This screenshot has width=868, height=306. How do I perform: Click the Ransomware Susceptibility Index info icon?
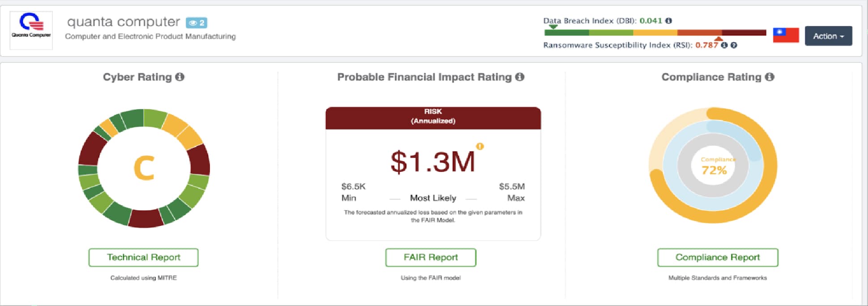[724, 45]
